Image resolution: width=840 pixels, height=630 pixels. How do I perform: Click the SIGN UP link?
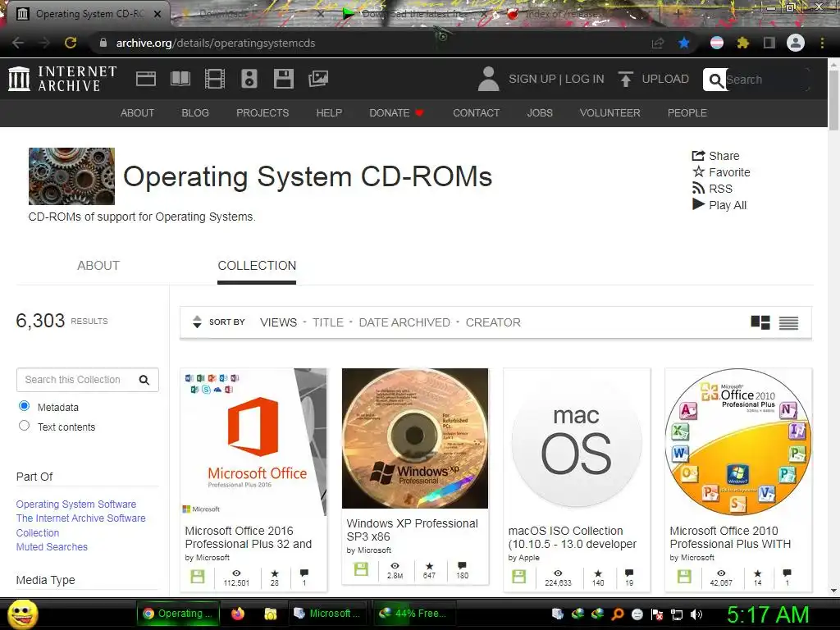(x=532, y=80)
